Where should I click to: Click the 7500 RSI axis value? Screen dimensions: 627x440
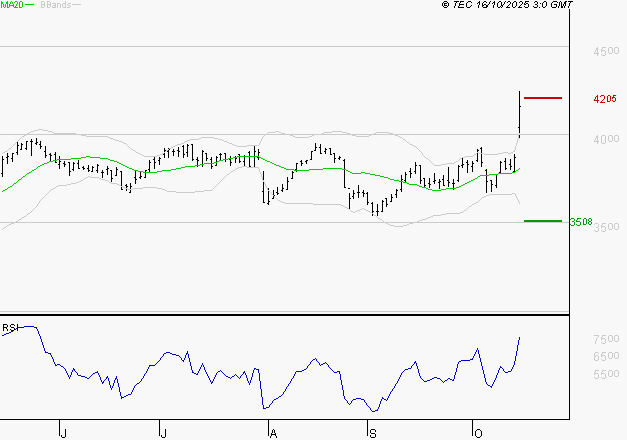tap(606, 339)
